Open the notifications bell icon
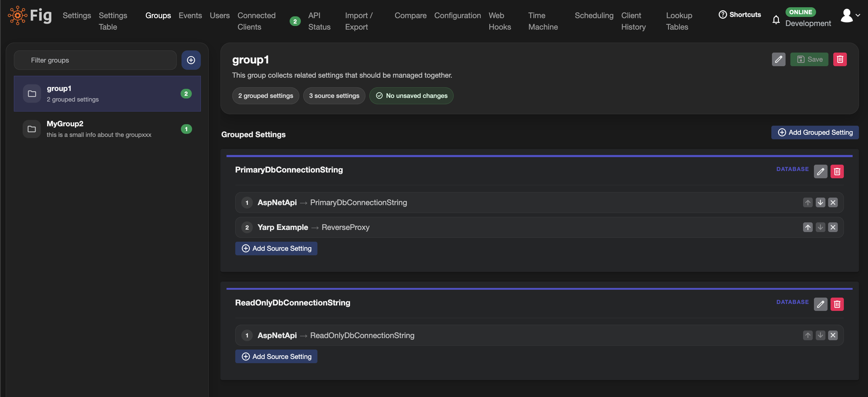The height and width of the screenshot is (397, 868). (x=776, y=20)
